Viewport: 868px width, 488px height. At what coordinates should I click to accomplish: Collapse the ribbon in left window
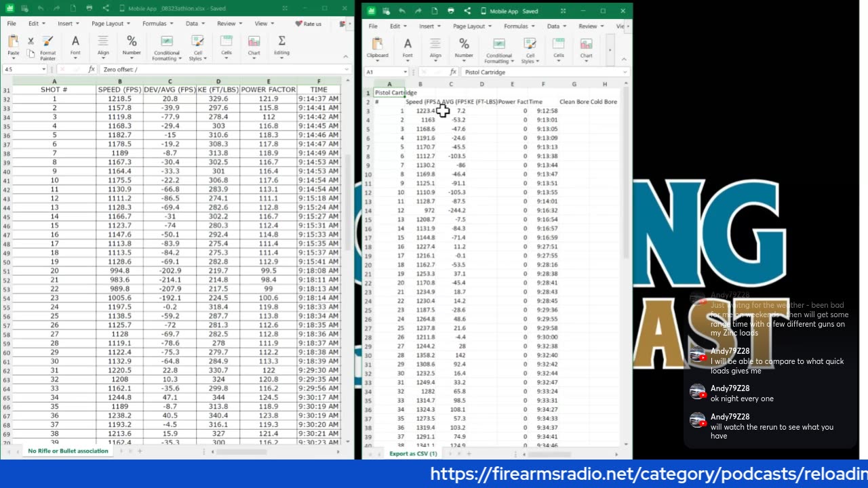[345, 57]
